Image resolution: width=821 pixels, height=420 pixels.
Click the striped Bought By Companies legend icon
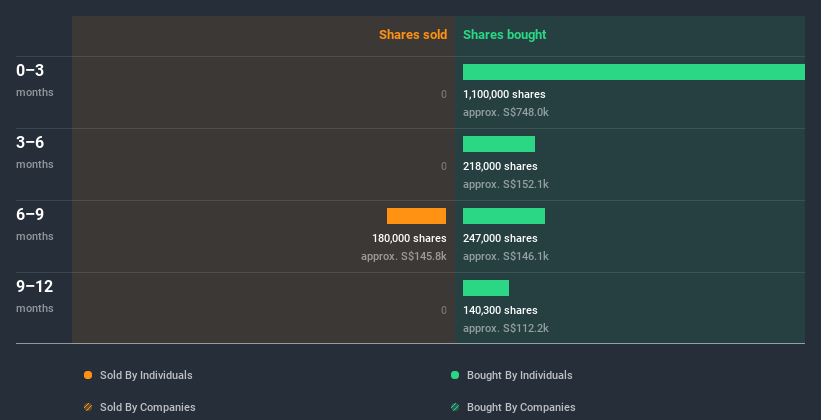[x=455, y=407]
